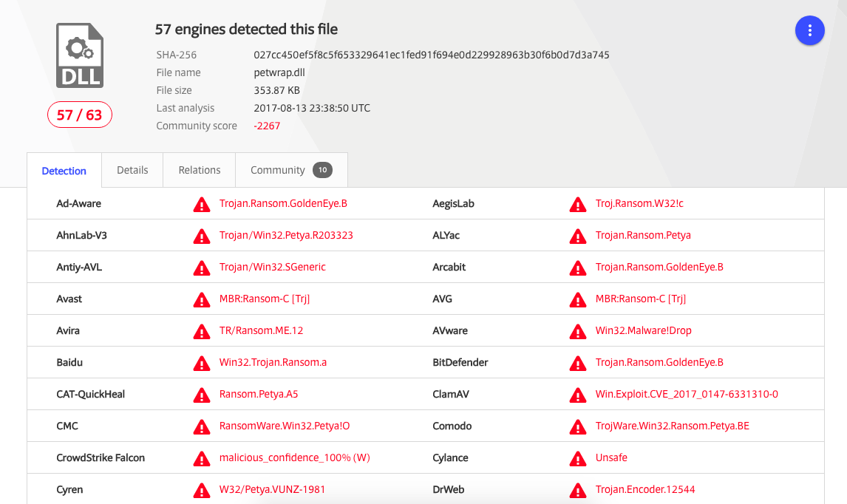Image resolution: width=847 pixels, height=504 pixels.
Task: Click the warning icon next to BitDefender result
Action: (x=577, y=364)
